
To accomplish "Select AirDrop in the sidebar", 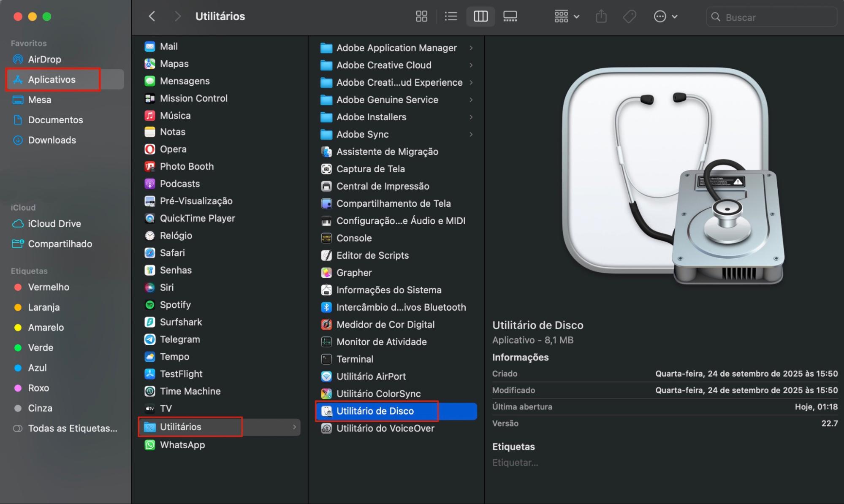I will pos(45,59).
